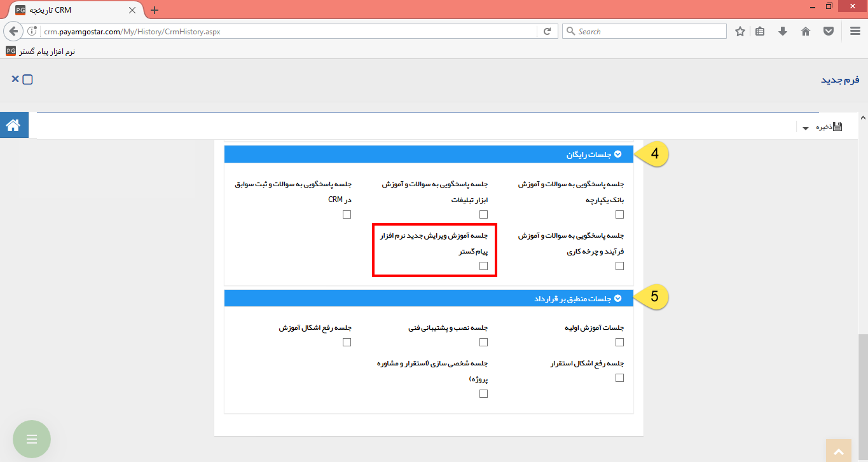This screenshot has height=462, width=868.
Task: Click label جلسه رفع اشکال آموزش
Action: tap(315, 328)
